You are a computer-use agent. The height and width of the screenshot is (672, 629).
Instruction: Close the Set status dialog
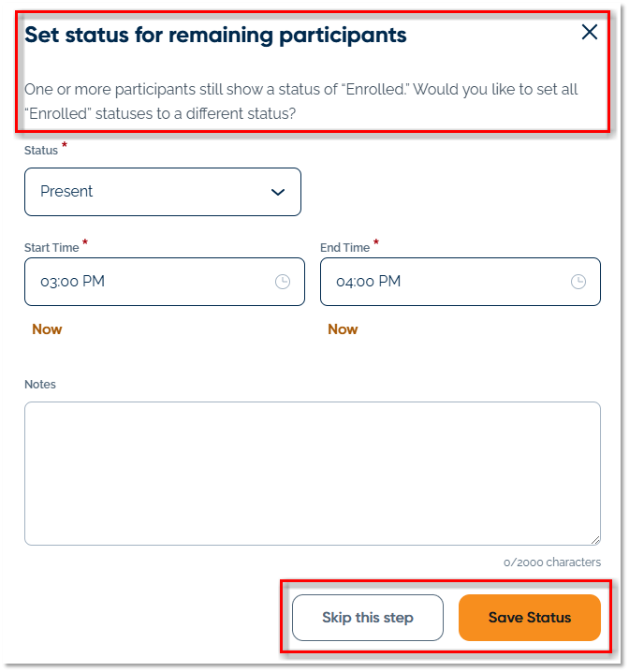click(590, 33)
